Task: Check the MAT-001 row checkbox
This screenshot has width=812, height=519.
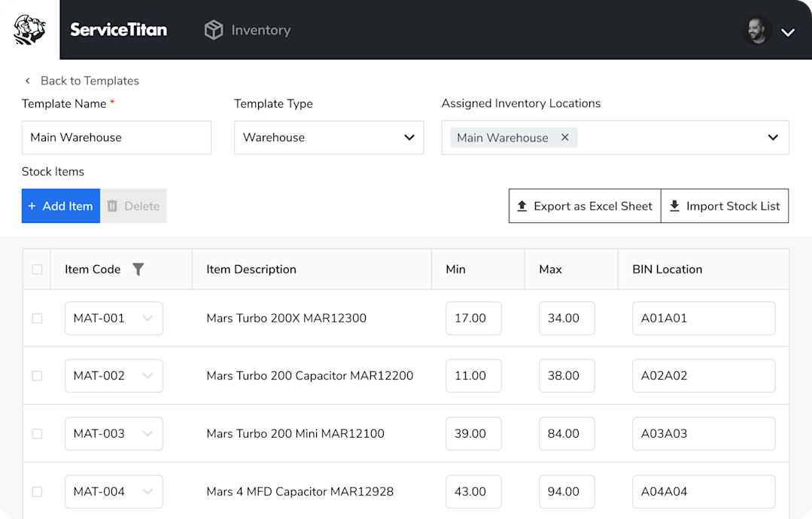Action: pyautogui.click(x=38, y=319)
